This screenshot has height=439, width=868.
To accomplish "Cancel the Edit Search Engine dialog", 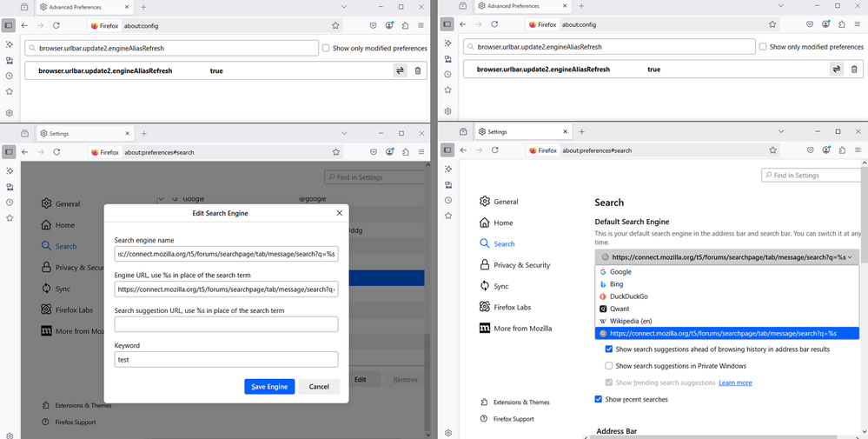I will click(319, 387).
